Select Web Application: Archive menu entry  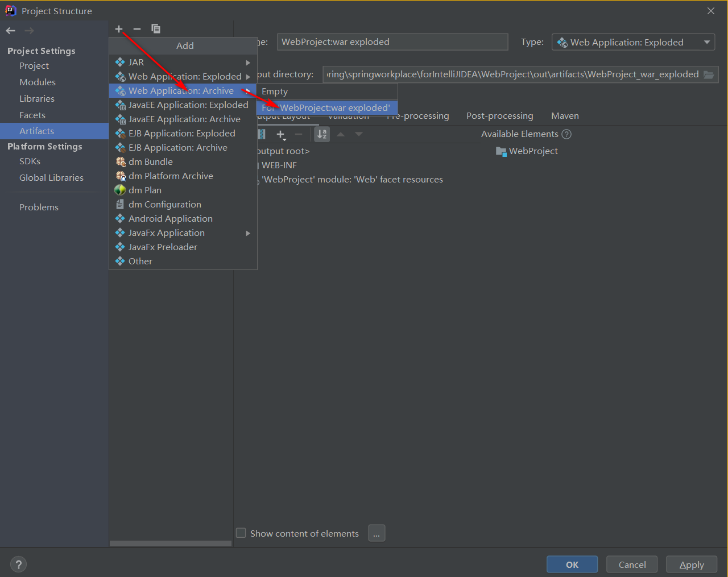point(183,91)
